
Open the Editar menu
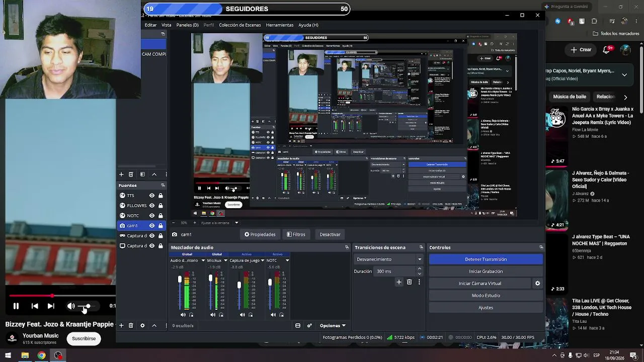150,25
